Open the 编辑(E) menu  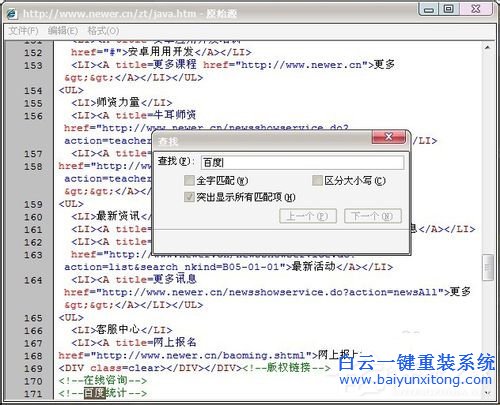(x=63, y=31)
